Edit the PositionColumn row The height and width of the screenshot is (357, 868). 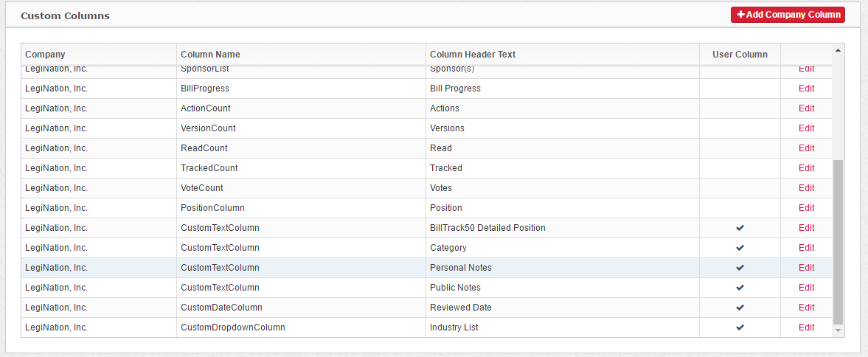coord(806,208)
